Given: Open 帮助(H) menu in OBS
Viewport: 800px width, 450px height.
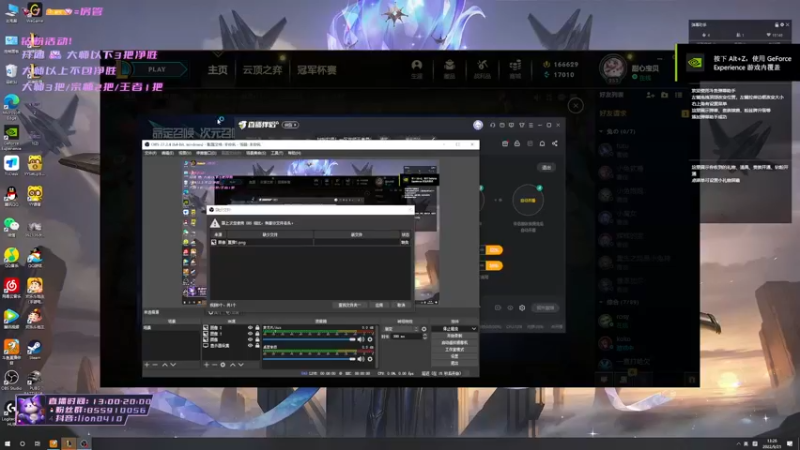Looking at the screenshot, I should (294, 153).
